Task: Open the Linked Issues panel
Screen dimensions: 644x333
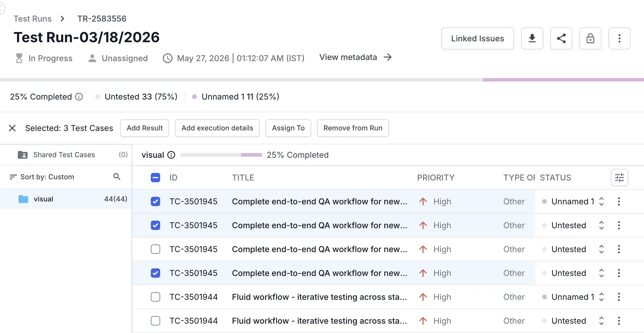Action: click(x=477, y=38)
